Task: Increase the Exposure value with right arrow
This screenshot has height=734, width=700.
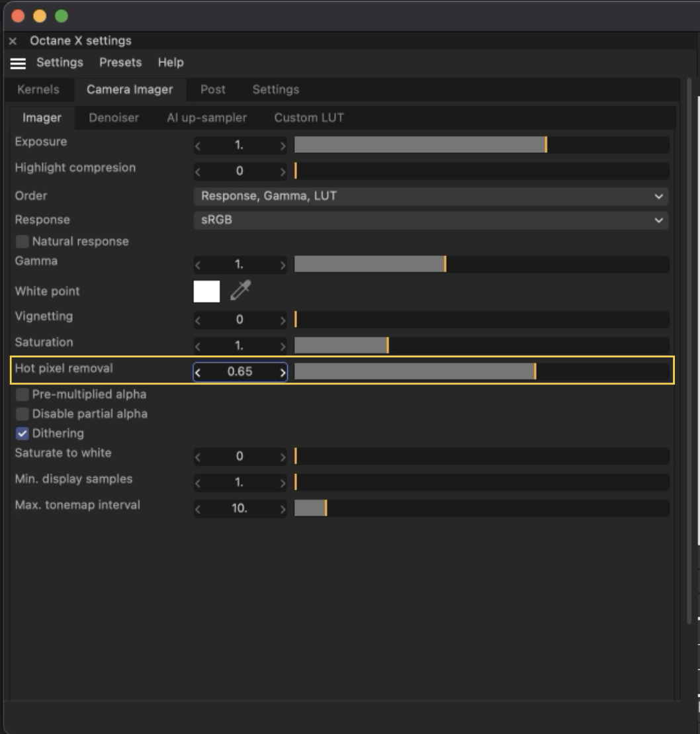Action: pyautogui.click(x=283, y=146)
